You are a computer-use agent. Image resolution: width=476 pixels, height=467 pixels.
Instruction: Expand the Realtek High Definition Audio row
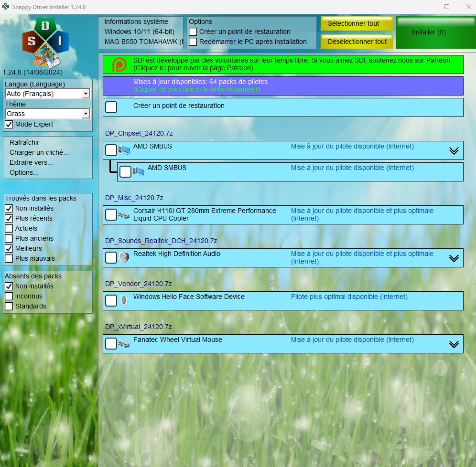click(x=454, y=258)
